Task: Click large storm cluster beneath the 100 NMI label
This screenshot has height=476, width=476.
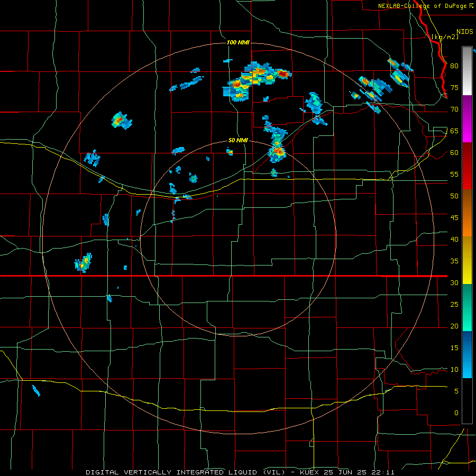Action: (257, 81)
